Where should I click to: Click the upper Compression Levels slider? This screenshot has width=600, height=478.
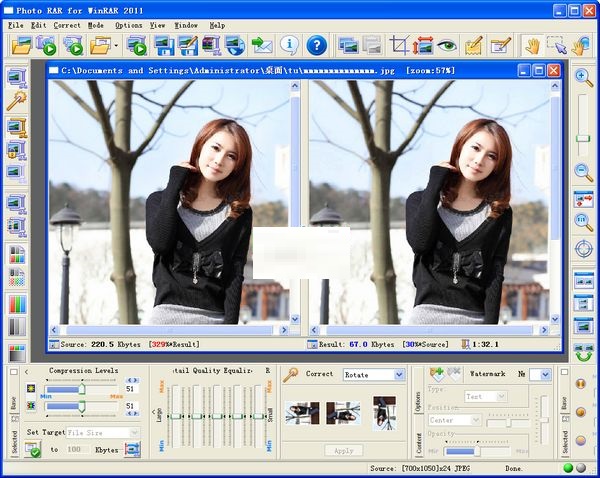coord(80,389)
